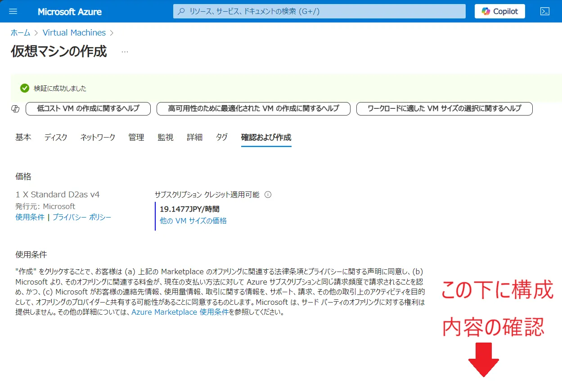Switch to the ディスク tab
Screen dimensions: 562x392
point(56,138)
